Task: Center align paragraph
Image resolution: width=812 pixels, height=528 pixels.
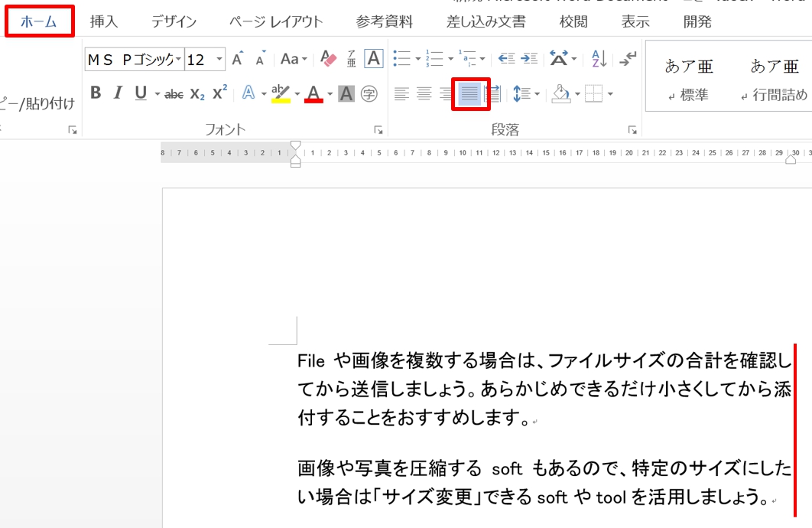Action: pyautogui.click(x=424, y=94)
